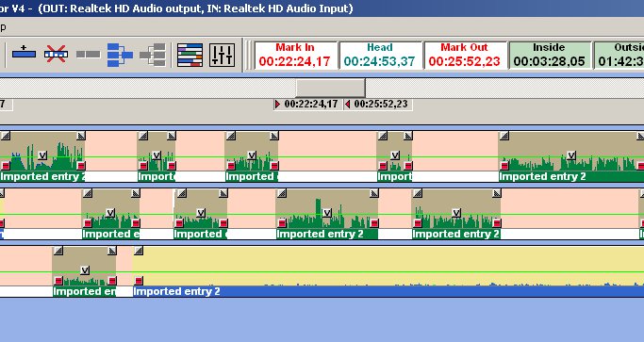Click fade-in handle of bottom track's green clip
Viewport: 644px width, 342px height.
(x=58, y=251)
